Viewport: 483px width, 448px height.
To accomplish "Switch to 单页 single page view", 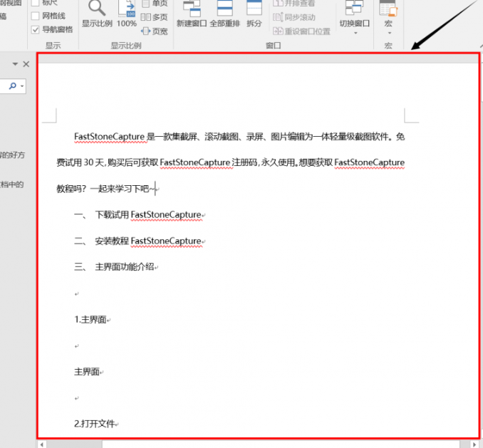I will click(x=155, y=3).
